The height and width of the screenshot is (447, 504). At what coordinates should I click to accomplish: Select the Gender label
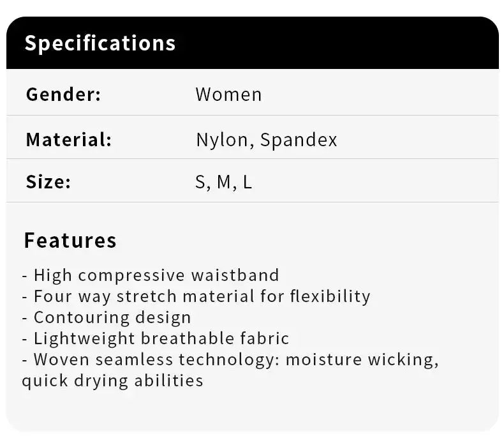tap(63, 95)
